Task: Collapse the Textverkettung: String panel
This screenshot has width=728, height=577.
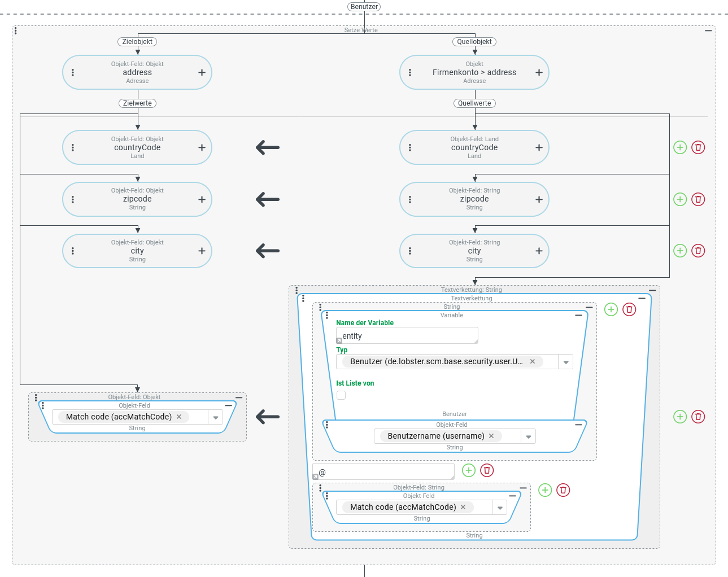Action: pyautogui.click(x=652, y=290)
